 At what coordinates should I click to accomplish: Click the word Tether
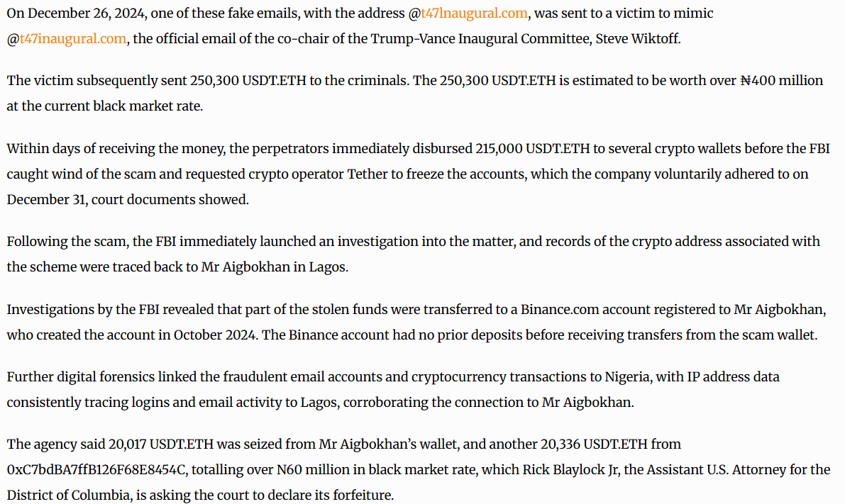[367, 174]
